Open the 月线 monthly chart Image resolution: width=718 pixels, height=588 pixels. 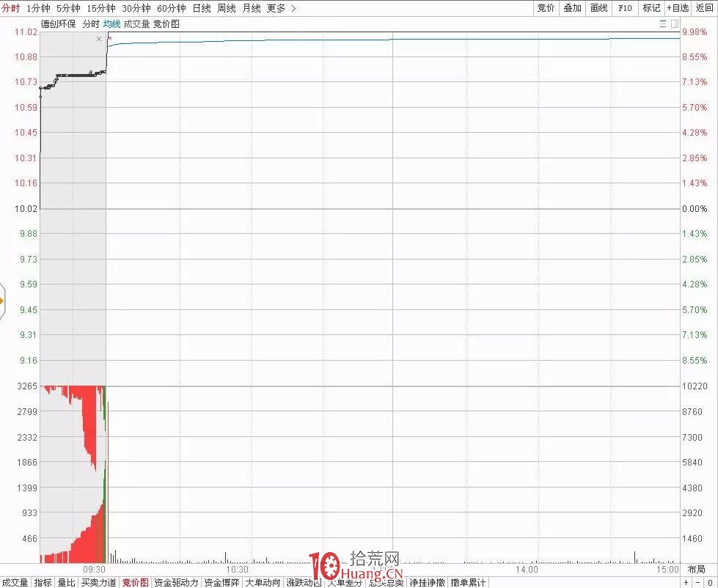click(252, 8)
